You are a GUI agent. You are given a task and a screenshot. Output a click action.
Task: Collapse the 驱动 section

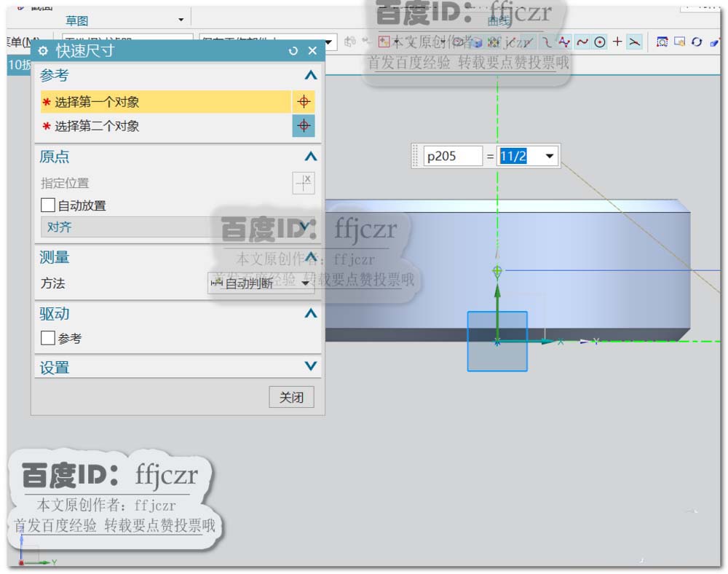pyautogui.click(x=311, y=313)
